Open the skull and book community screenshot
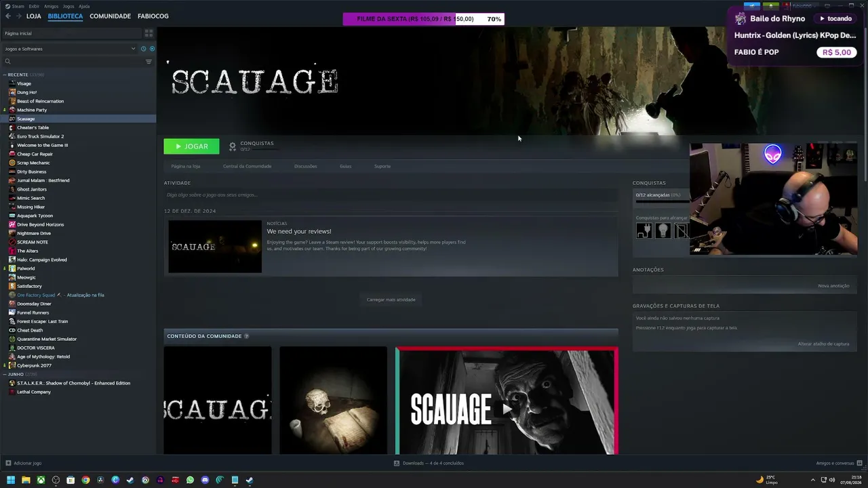The height and width of the screenshot is (488, 868). tap(333, 401)
